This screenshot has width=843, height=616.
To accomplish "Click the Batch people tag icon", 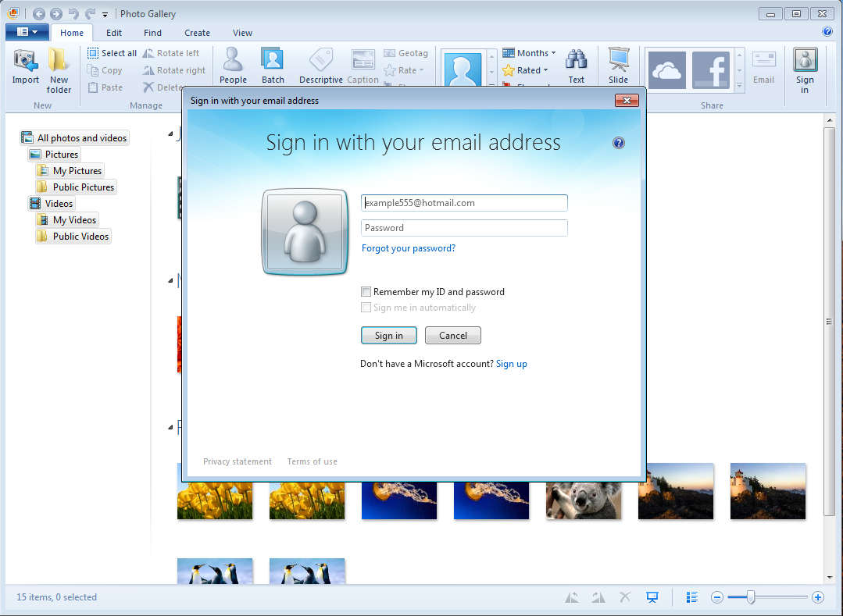I will (x=273, y=61).
